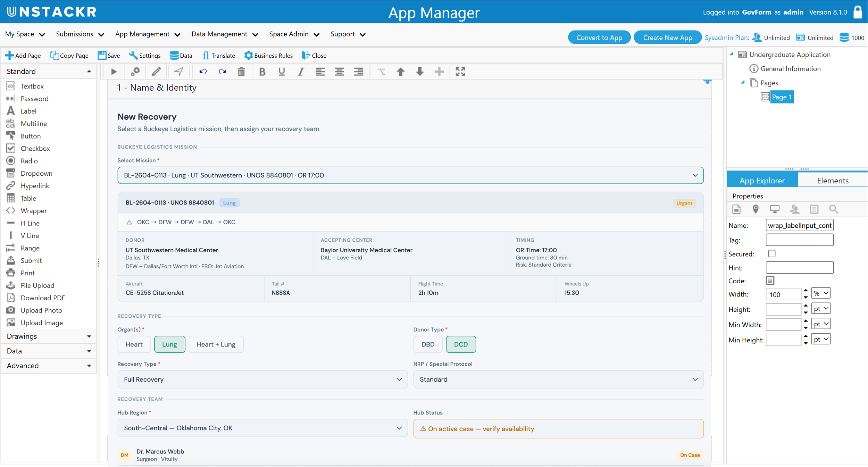Click Add Page in the page toolbar
This screenshot has width=868, height=467.
click(x=23, y=56)
